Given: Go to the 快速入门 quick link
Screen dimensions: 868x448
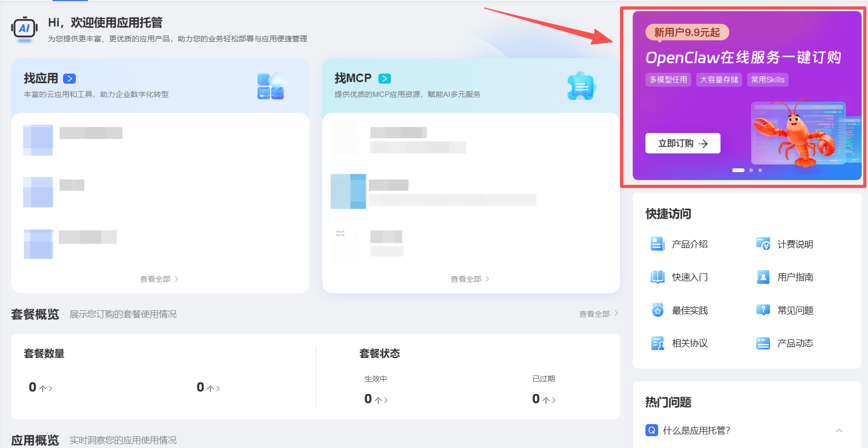Looking at the screenshot, I should click(x=689, y=277).
